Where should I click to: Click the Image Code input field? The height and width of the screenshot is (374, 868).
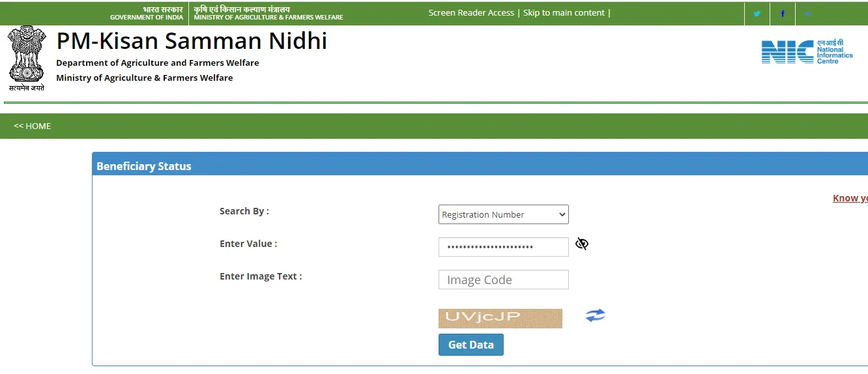(x=504, y=280)
